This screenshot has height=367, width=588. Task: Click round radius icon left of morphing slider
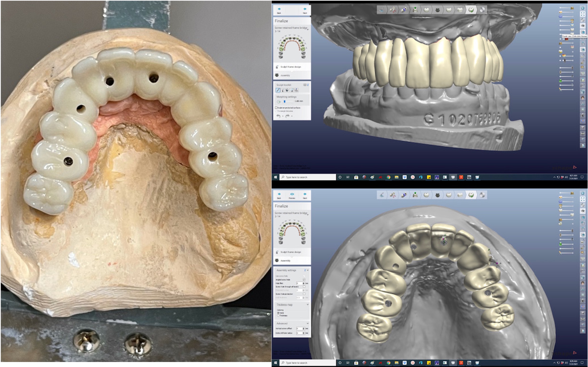279,102
